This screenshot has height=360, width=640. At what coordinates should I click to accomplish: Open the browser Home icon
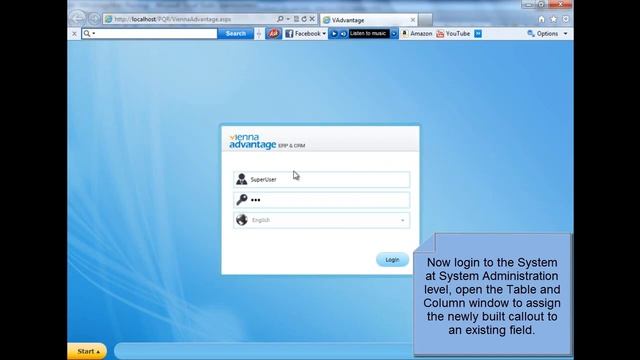[x=542, y=19]
